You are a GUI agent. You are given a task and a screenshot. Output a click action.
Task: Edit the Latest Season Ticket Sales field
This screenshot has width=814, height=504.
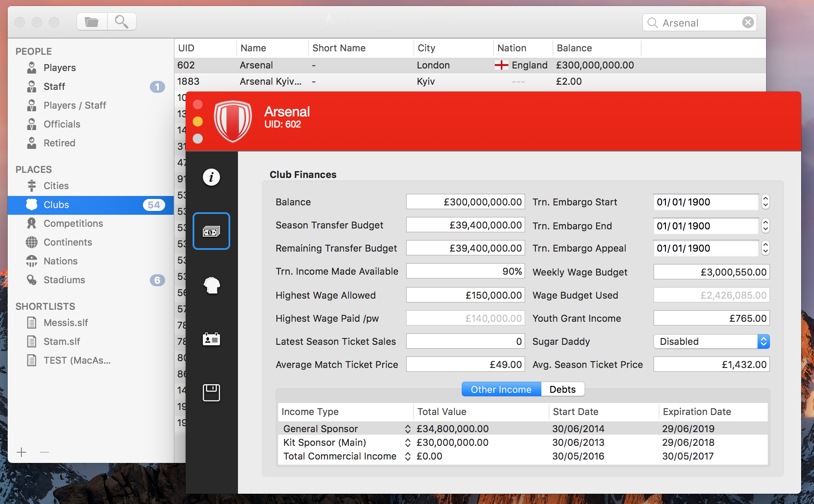465,341
